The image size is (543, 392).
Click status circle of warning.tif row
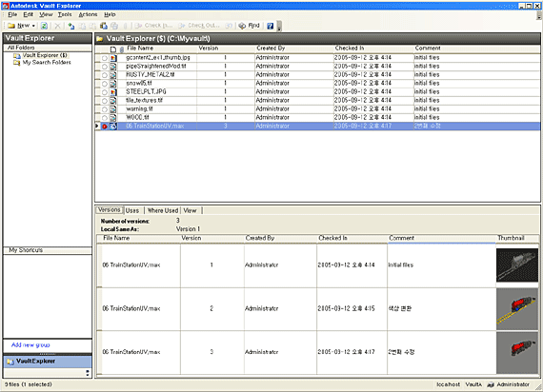pos(104,109)
